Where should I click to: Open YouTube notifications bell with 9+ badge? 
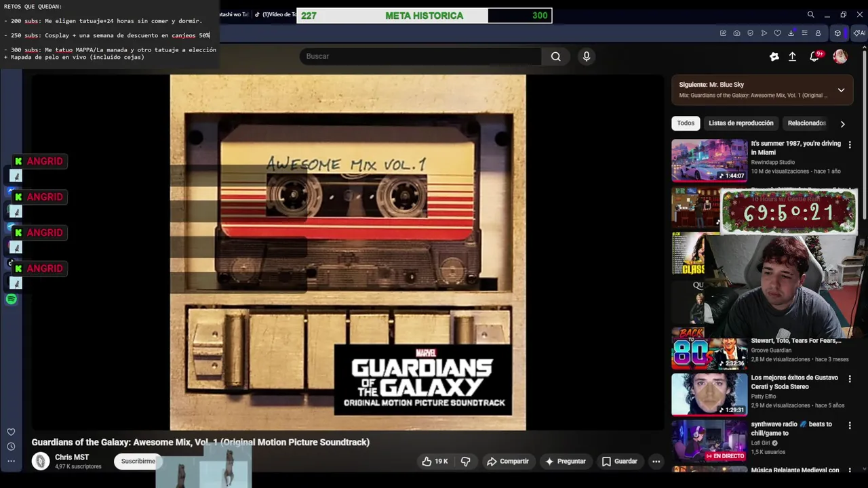click(814, 57)
